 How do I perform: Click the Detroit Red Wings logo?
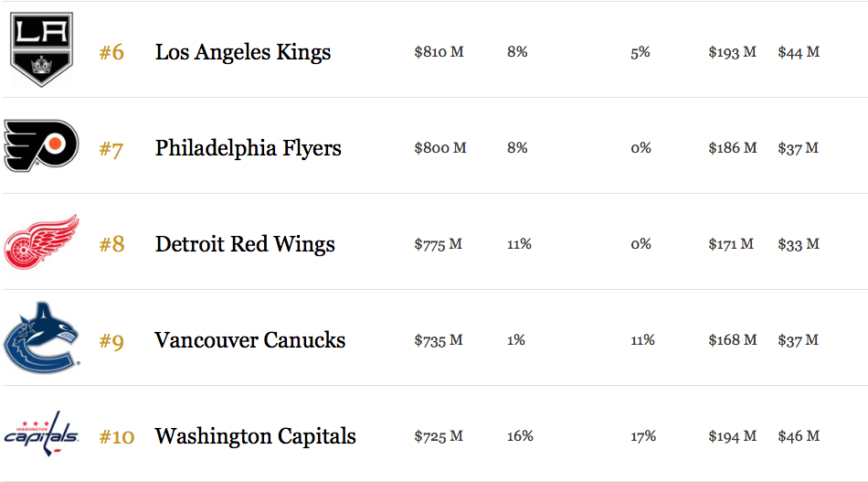(x=41, y=242)
